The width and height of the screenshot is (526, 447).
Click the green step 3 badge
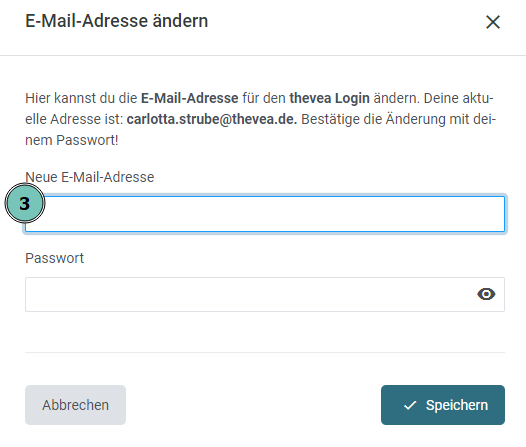coord(24,203)
